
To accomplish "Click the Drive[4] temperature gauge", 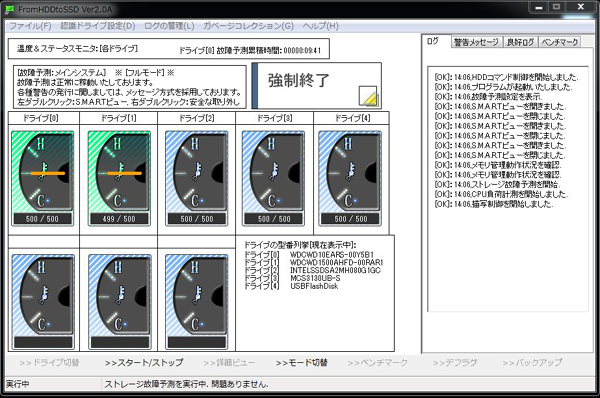I will tap(350, 178).
